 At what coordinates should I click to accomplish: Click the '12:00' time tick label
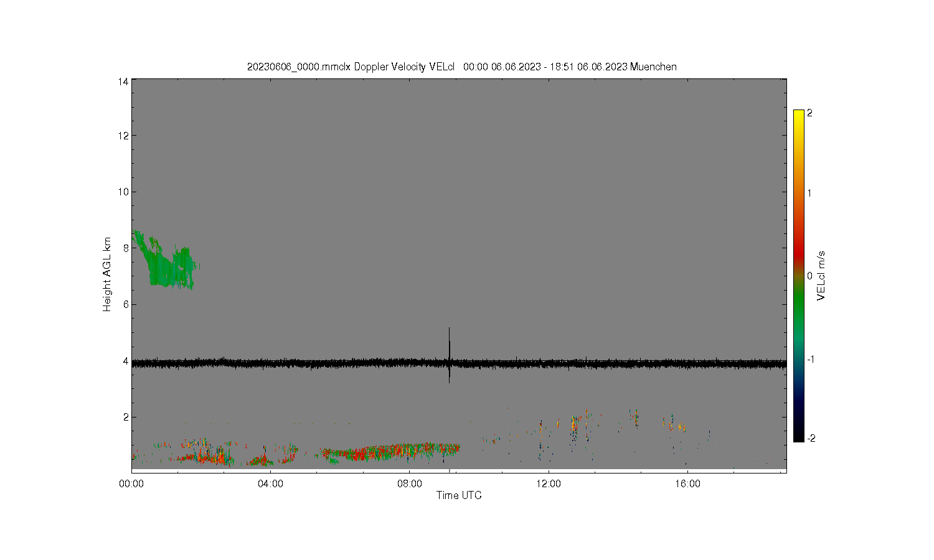[x=549, y=483]
